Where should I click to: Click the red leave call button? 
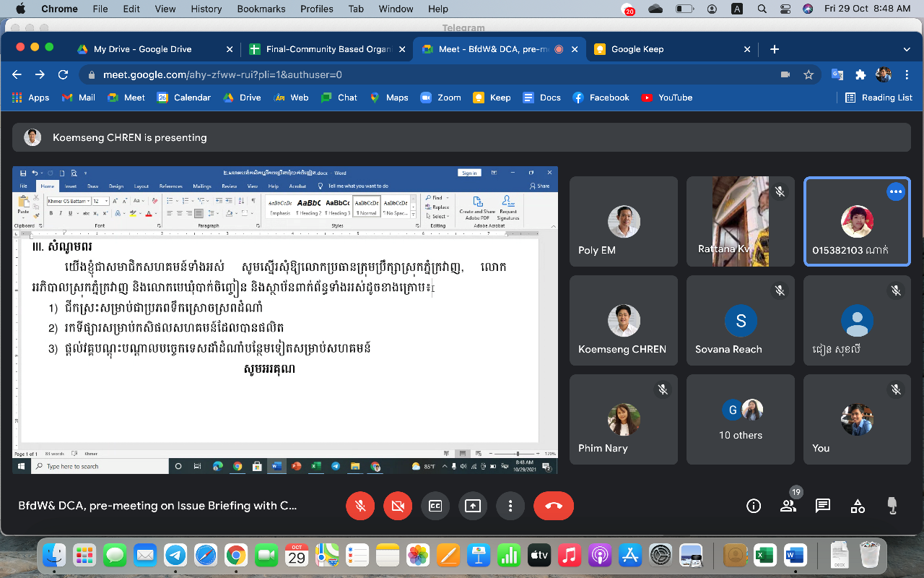[554, 506]
